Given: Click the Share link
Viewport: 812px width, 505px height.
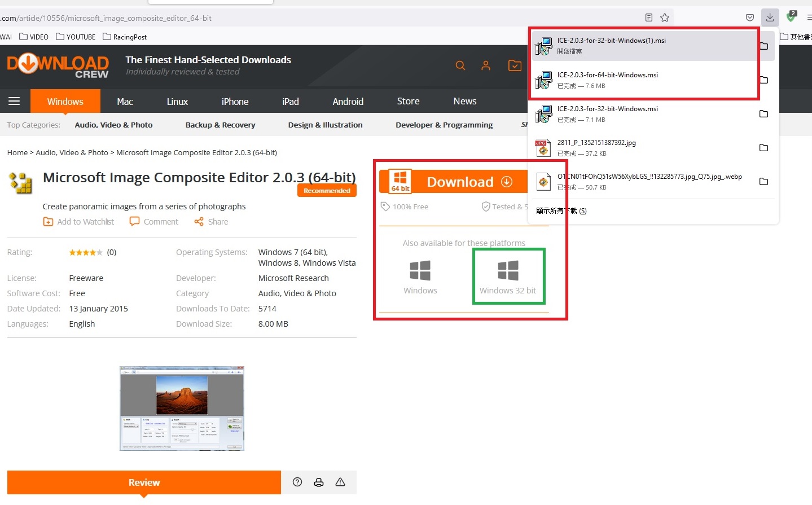Looking at the screenshot, I should pos(211,222).
